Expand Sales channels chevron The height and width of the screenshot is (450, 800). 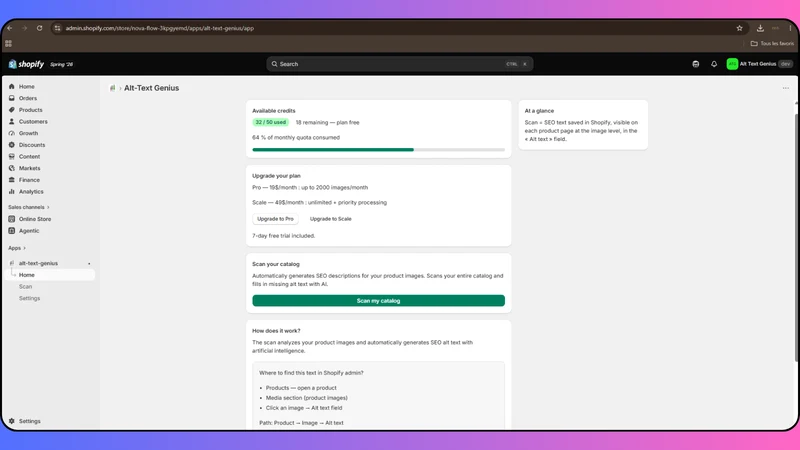[x=48, y=207]
